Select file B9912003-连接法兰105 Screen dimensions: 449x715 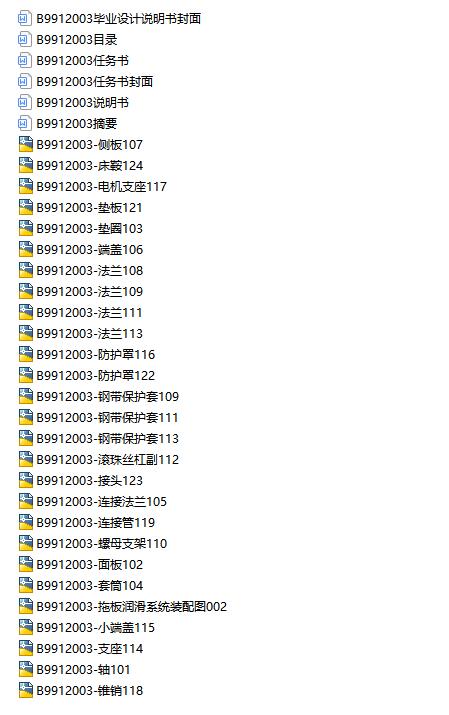point(102,502)
